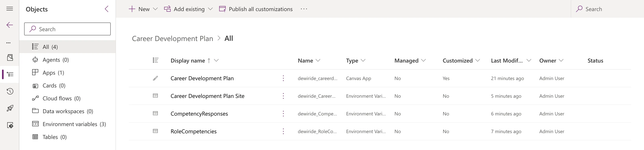Open the Customized column dropdown
Image resolution: width=644 pixels, height=150 pixels.
tap(478, 60)
